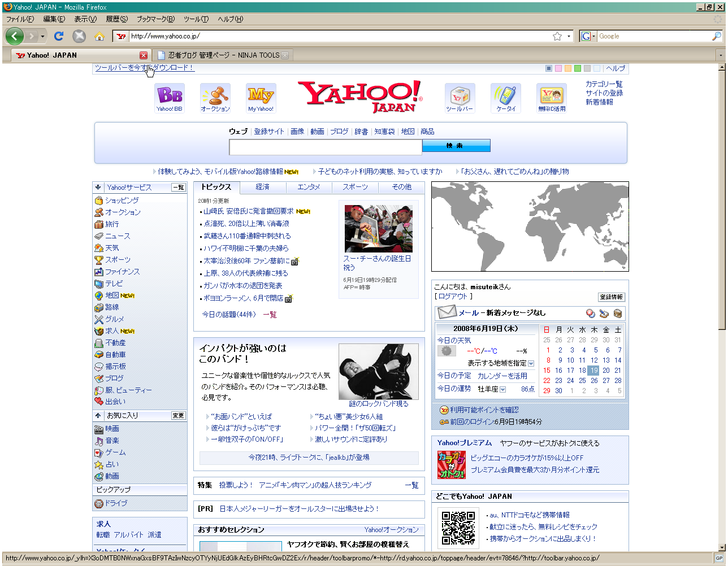Click the Yahoo web search text field
This screenshot has height=566, width=728.
[x=326, y=147]
